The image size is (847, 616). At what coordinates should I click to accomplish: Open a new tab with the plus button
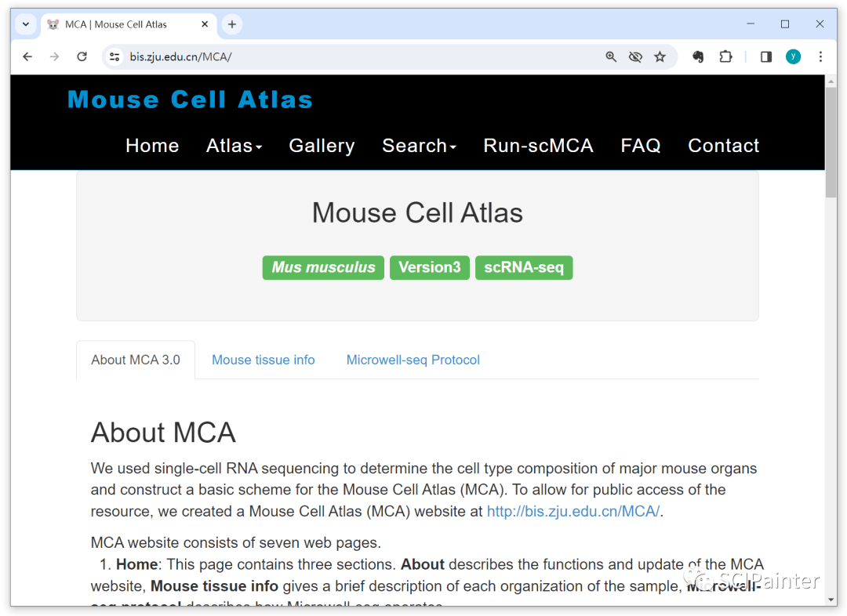pos(231,24)
